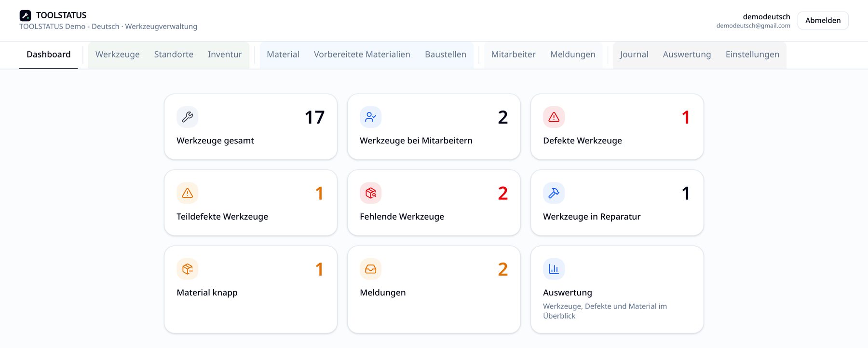Open the Werkzeuge in Reparatur card label
Screen dimensions: 868x348
(x=592, y=217)
